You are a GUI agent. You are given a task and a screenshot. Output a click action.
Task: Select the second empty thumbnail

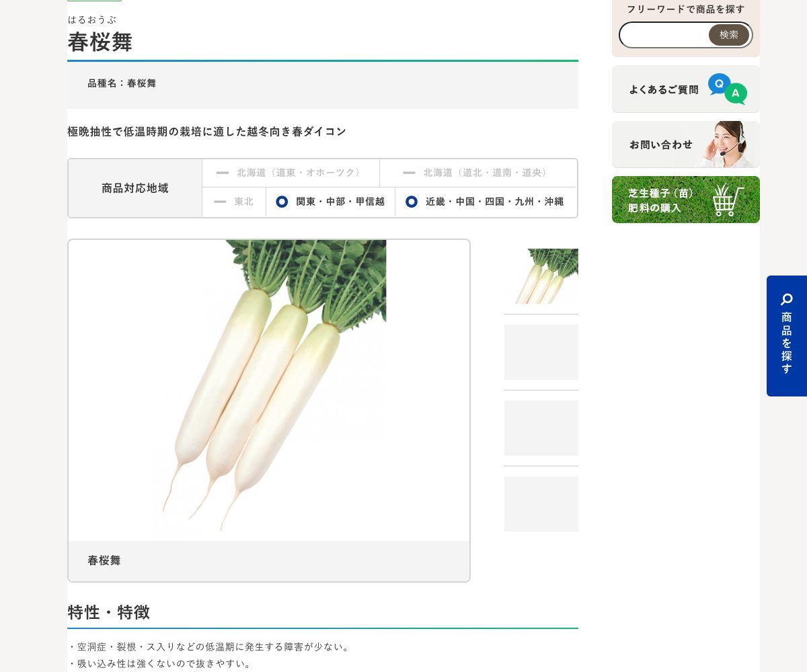(541, 352)
